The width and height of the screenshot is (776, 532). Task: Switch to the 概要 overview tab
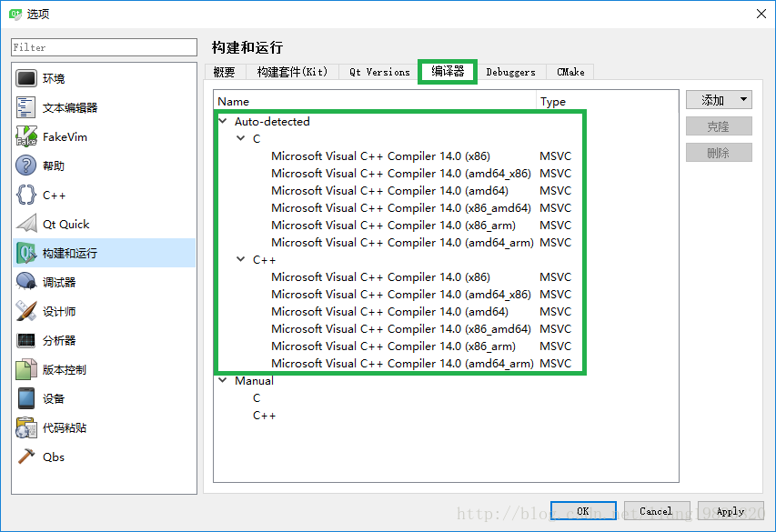(x=224, y=72)
